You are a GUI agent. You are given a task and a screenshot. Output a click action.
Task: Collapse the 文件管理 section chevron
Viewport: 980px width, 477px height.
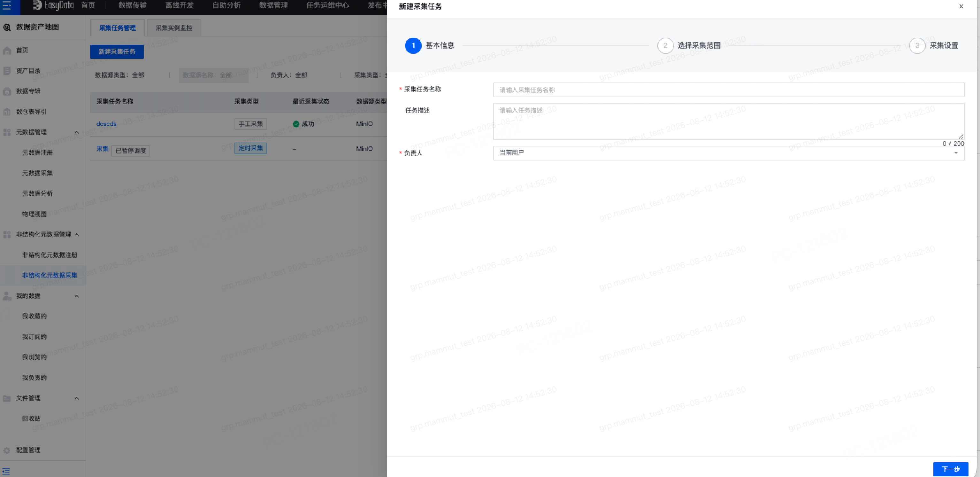coord(76,399)
